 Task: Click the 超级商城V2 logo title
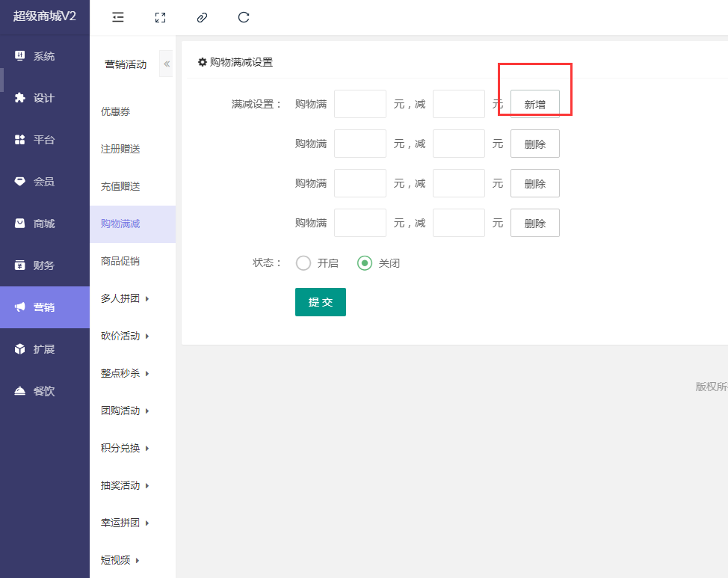tap(45, 16)
